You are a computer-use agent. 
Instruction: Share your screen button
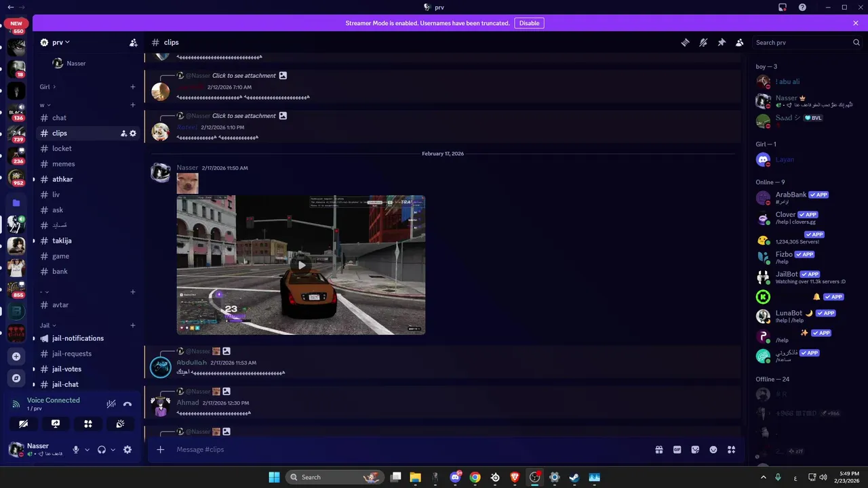[56, 424]
